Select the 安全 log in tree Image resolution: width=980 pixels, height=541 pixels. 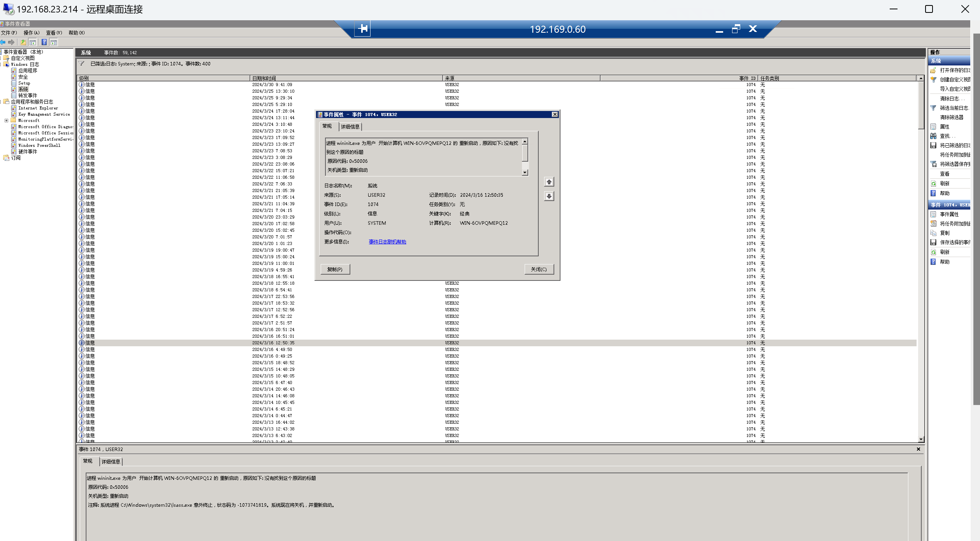coord(23,77)
